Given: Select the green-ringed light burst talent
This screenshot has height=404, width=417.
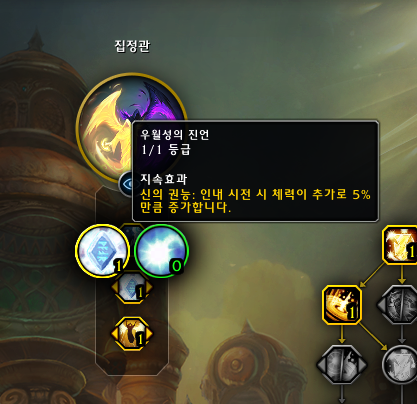Looking at the screenshot, I should (x=162, y=251).
